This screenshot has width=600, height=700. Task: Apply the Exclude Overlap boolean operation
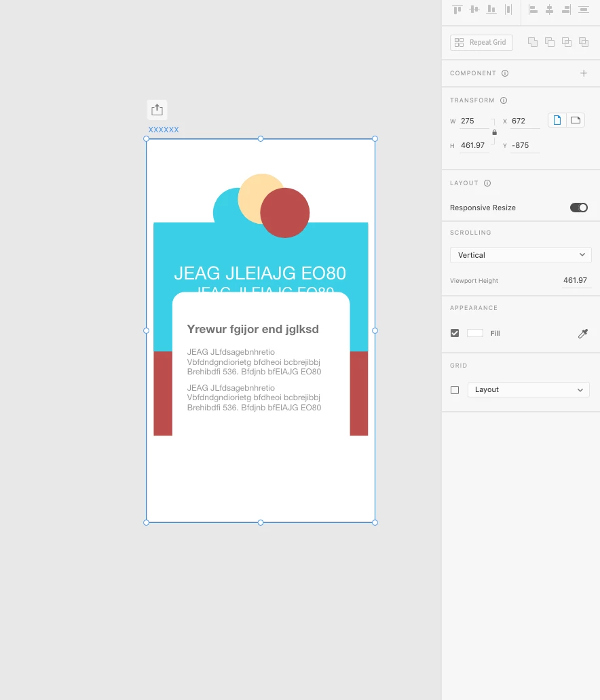coord(584,42)
